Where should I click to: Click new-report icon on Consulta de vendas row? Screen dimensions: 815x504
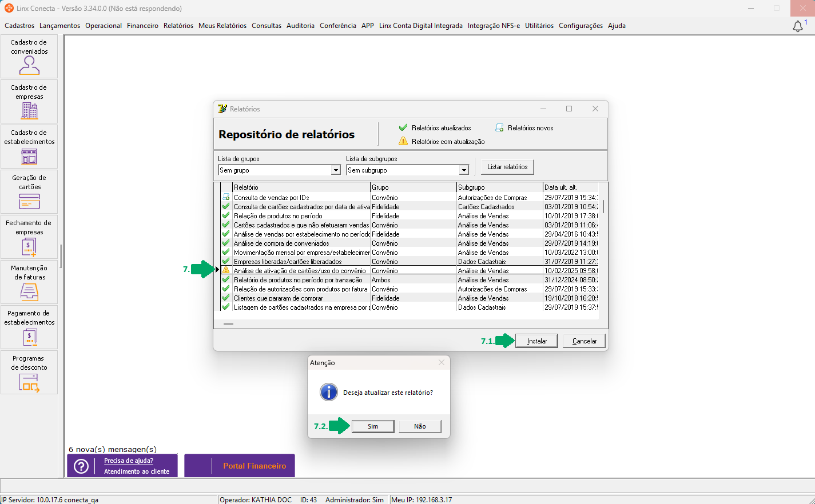[226, 197]
